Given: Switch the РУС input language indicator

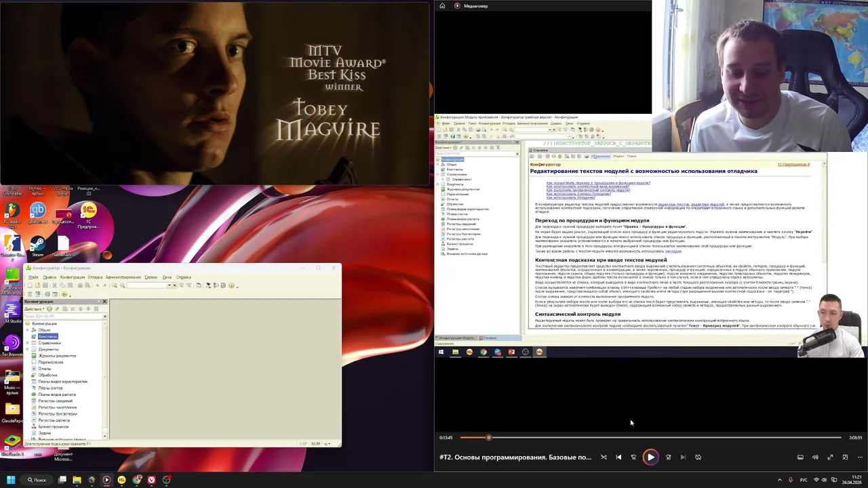Looking at the screenshot, I should (x=804, y=480).
